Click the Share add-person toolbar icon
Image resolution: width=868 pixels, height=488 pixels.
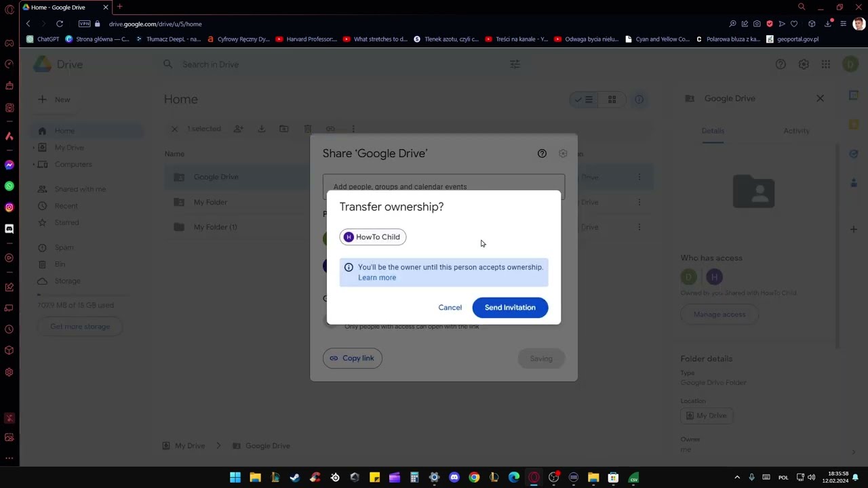click(239, 129)
